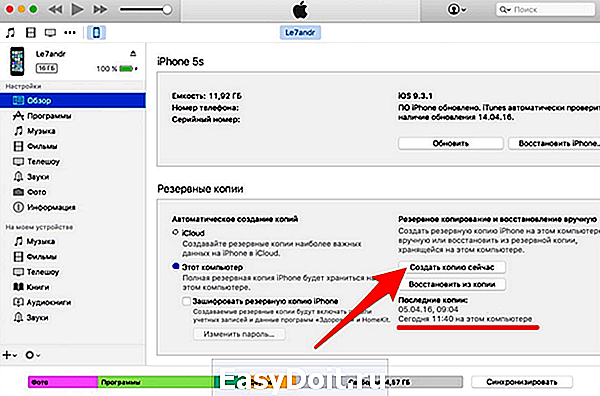Open the more media types ellipsis

[70, 33]
